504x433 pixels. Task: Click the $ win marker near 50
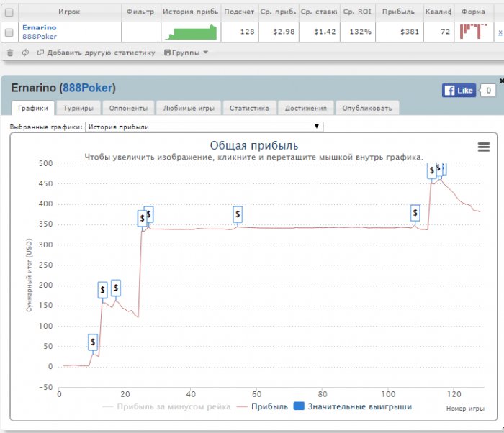click(x=93, y=342)
